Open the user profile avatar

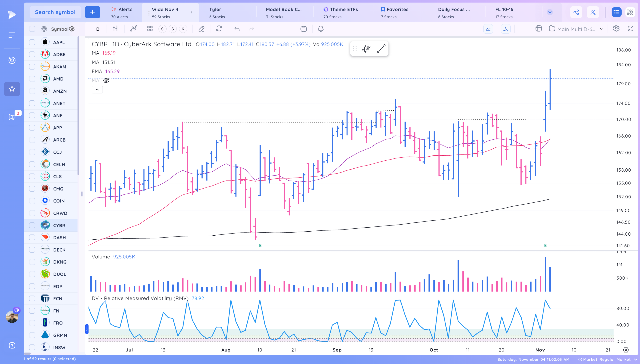click(12, 317)
